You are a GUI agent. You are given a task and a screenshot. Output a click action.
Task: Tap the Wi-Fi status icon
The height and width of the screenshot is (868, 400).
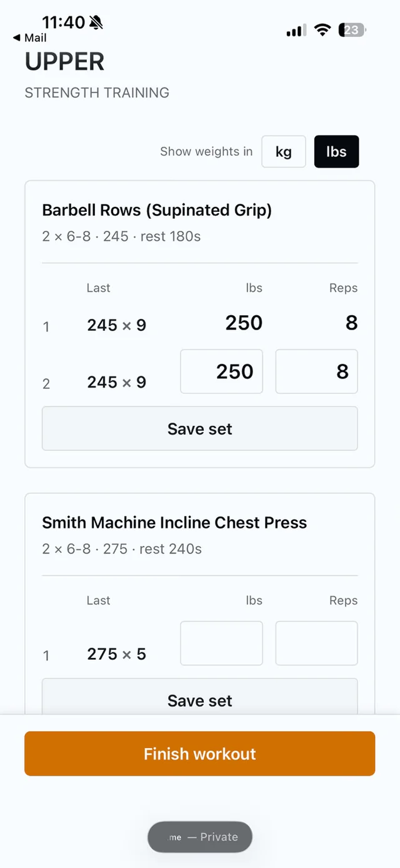click(322, 30)
